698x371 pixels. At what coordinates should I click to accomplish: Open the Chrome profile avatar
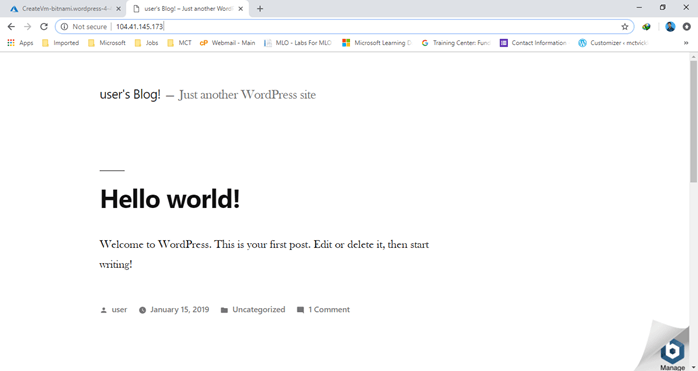point(670,27)
